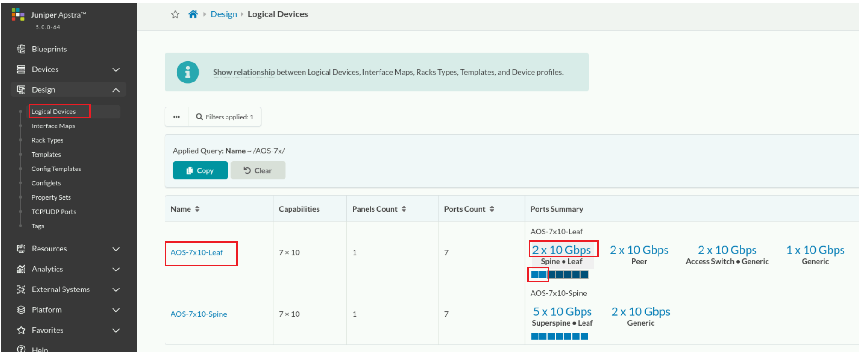Click the favorite star icon in breadcrumb
The width and height of the screenshot is (868, 352).
coord(175,14)
